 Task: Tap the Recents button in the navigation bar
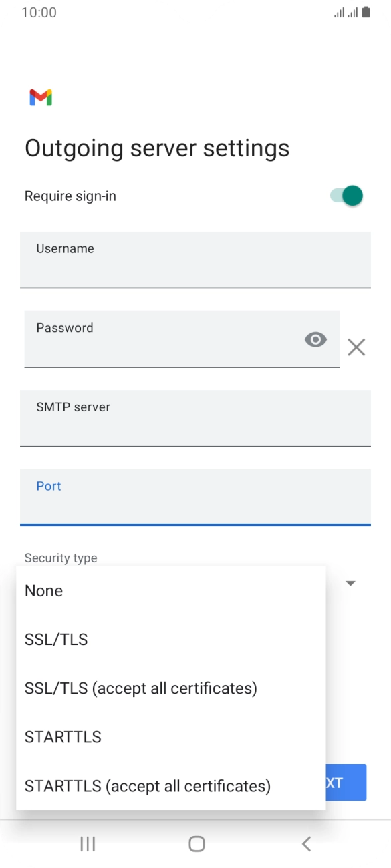click(x=87, y=843)
